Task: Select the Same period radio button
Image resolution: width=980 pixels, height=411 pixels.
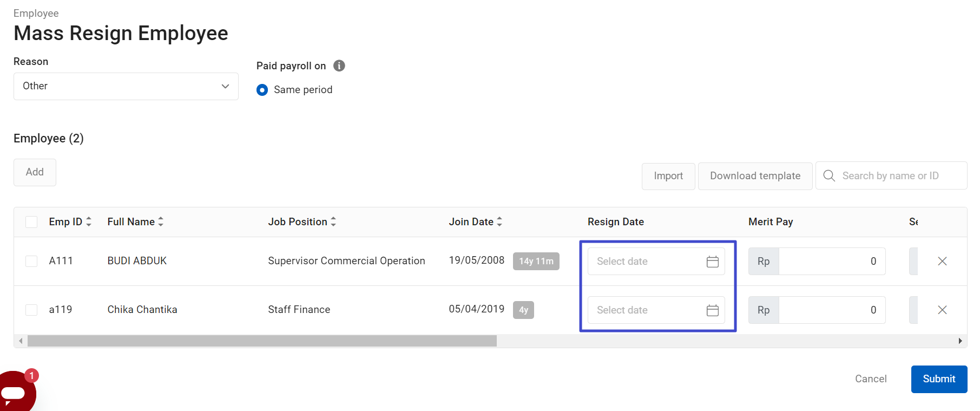Action: 262,90
